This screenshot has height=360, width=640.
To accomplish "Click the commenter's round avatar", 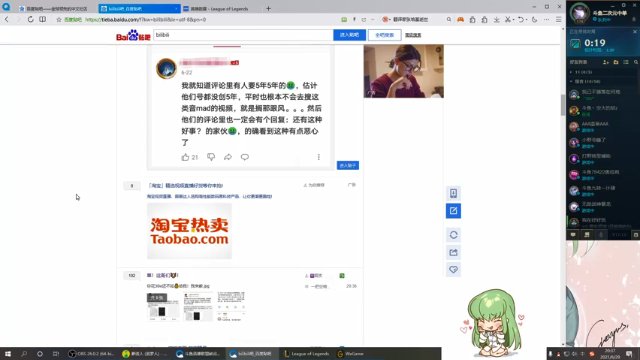I will coord(166,68).
